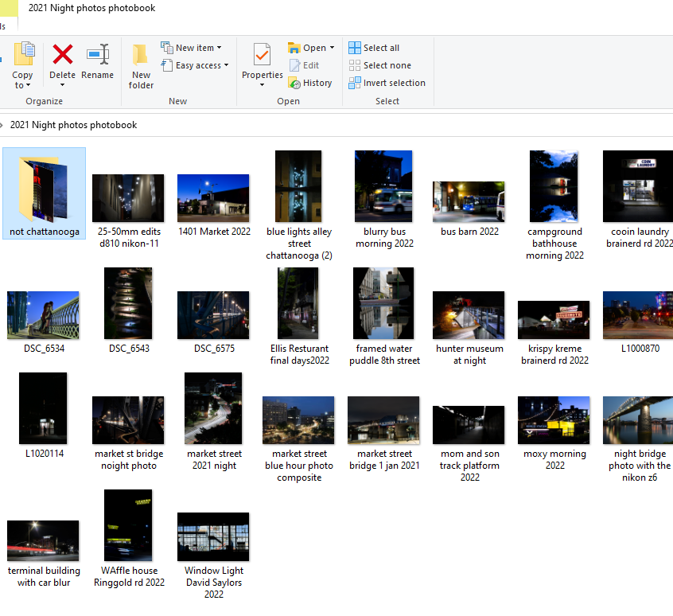Expand the Delete dropdown arrow
673x616 pixels.
pyautogui.click(x=62, y=85)
